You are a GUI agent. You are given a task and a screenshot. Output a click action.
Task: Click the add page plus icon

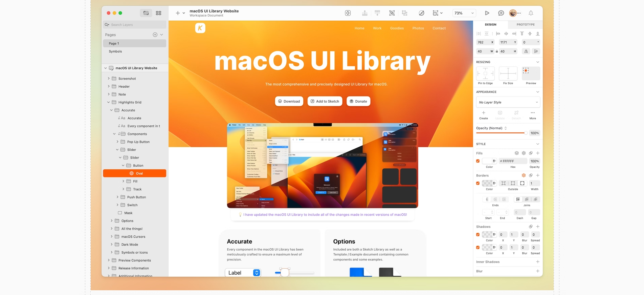[155, 35]
